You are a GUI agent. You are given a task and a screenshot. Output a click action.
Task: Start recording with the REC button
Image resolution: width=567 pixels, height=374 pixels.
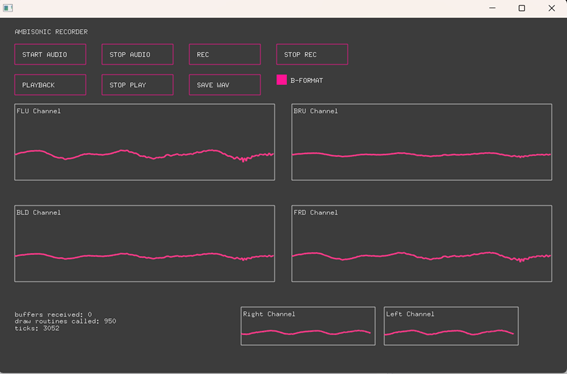225,55
